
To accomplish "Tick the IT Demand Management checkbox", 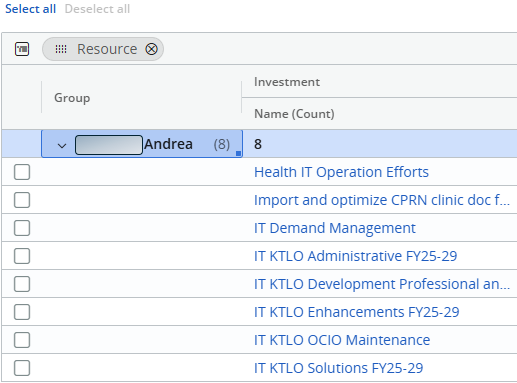I will (22, 228).
